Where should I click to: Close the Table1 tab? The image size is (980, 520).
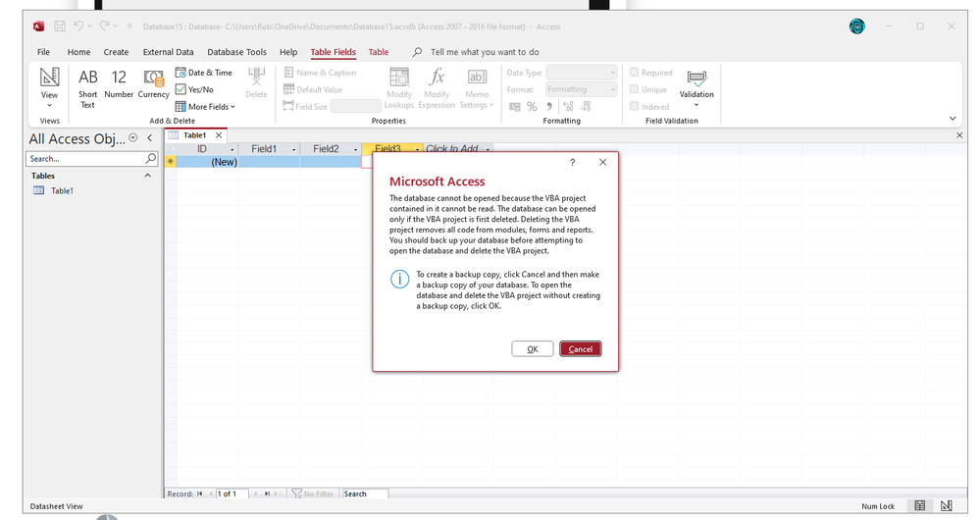219,135
